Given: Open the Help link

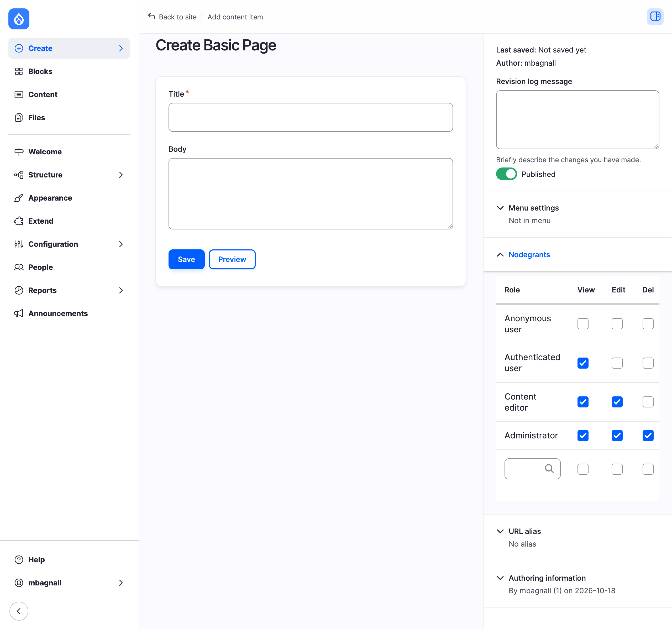Looking at the screenshot, I should click(x=69, y=560).
